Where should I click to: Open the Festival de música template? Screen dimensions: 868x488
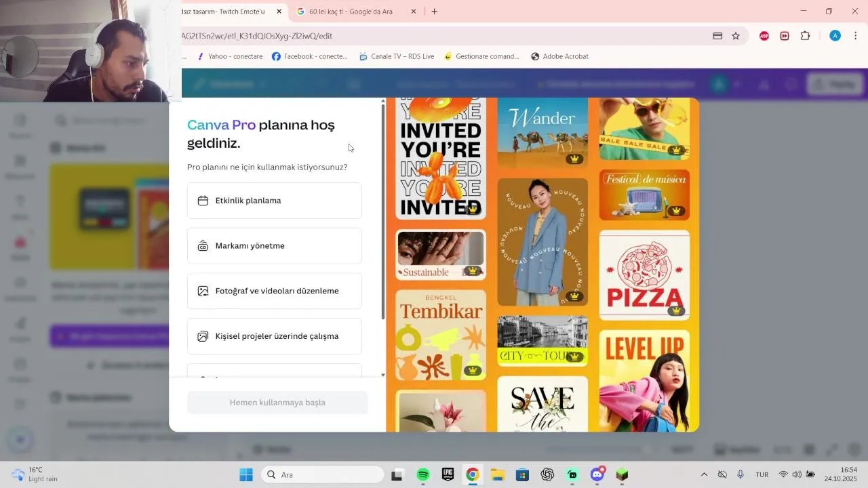pyautogui.click(x=644, y=195)
